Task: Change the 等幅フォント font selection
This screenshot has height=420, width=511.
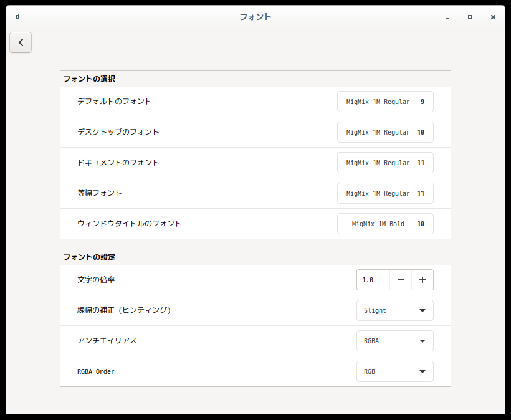Action: 385,193
